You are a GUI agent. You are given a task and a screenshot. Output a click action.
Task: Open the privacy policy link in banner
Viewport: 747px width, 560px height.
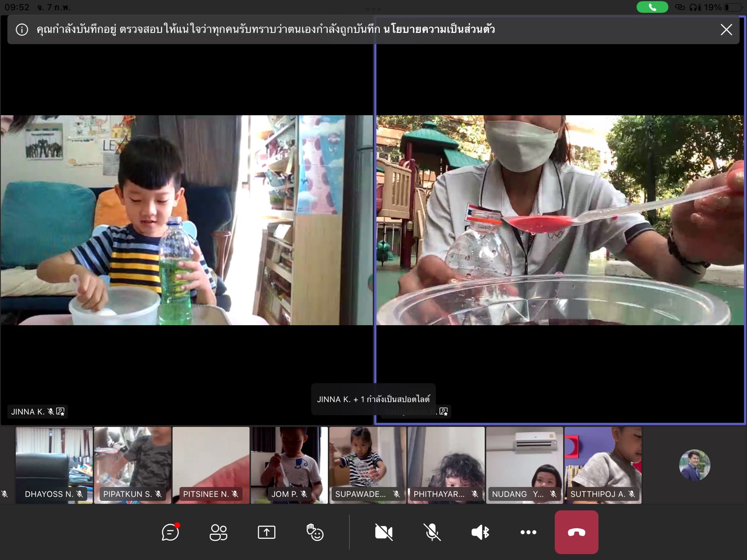coord(439,29)
